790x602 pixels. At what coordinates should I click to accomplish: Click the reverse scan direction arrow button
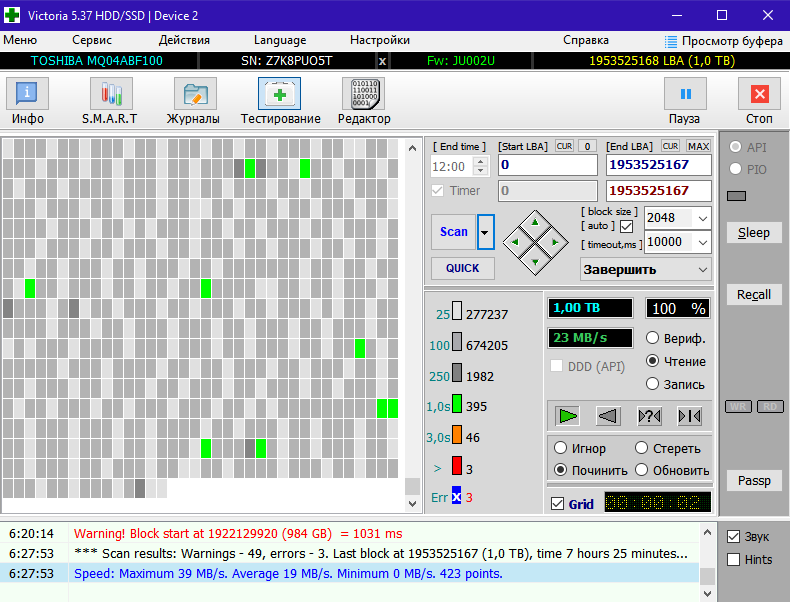click(x=608, y=416)
